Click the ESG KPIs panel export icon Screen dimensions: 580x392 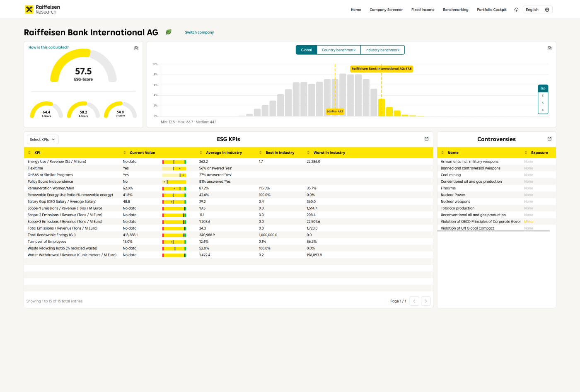tap(426, 139)
